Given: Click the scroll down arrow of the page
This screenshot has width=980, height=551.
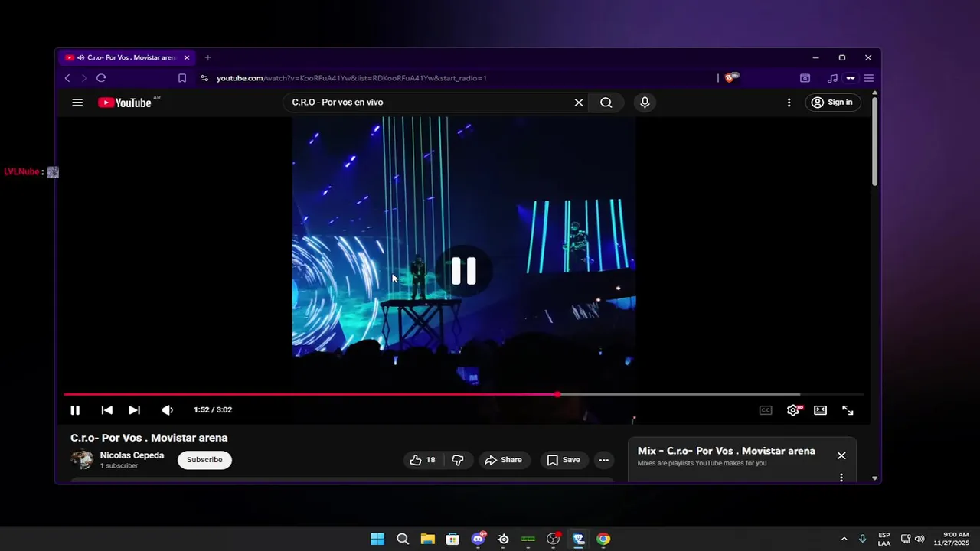Looking at the screenshot, I should [874, 478].
